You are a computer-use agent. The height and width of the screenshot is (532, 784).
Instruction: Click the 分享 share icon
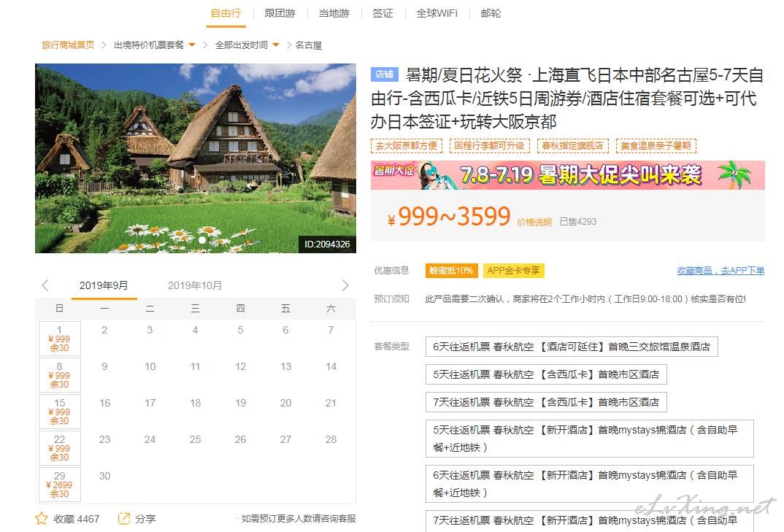(123, 519)
